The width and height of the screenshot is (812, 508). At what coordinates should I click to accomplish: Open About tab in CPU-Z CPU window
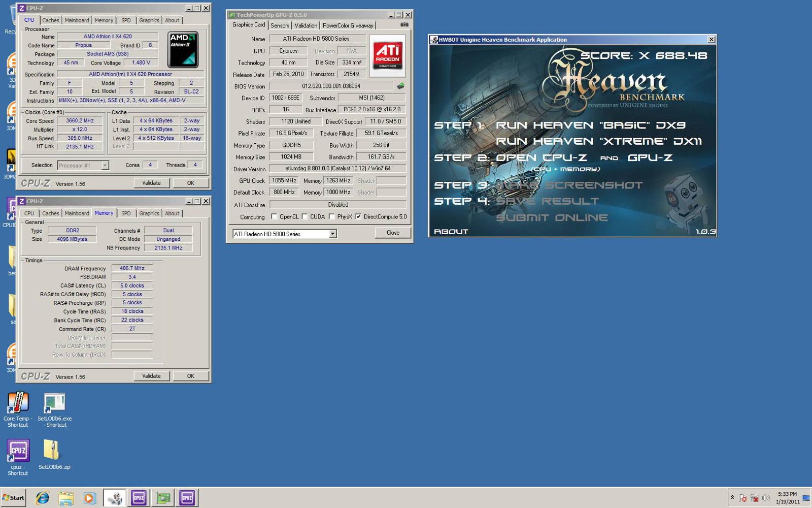(172, 20)
